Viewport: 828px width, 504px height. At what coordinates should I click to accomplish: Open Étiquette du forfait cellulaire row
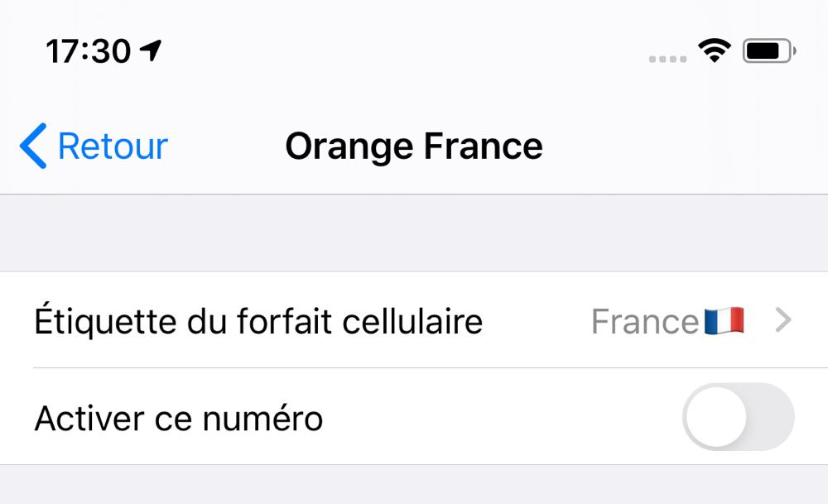point(414,319)
